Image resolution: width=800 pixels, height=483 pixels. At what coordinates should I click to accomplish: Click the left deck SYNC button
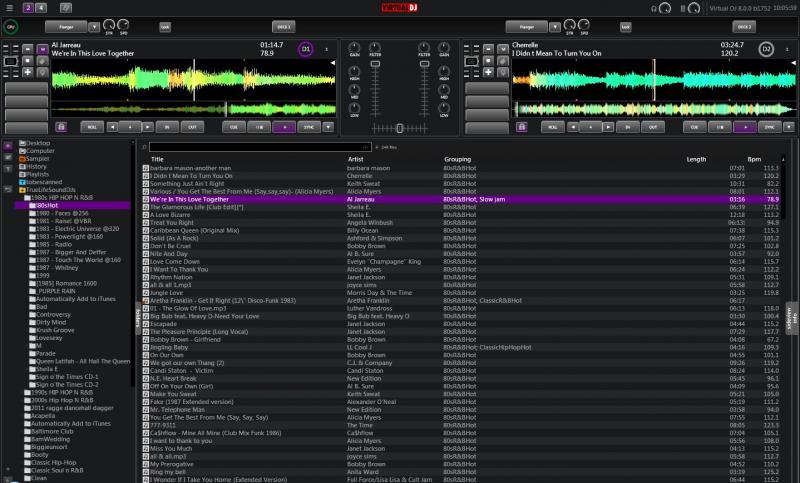[x=309, y=127]
